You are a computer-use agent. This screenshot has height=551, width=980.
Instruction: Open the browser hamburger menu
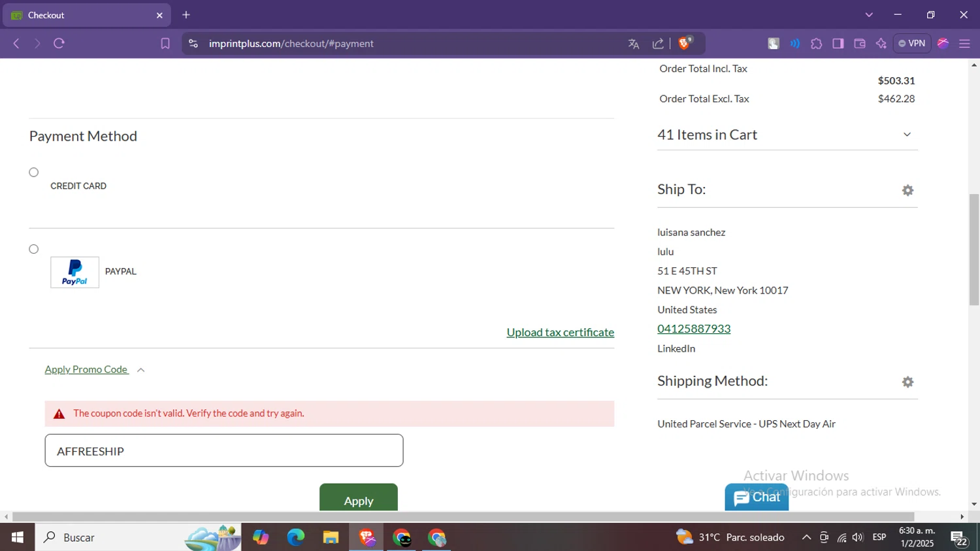point(964,44)
